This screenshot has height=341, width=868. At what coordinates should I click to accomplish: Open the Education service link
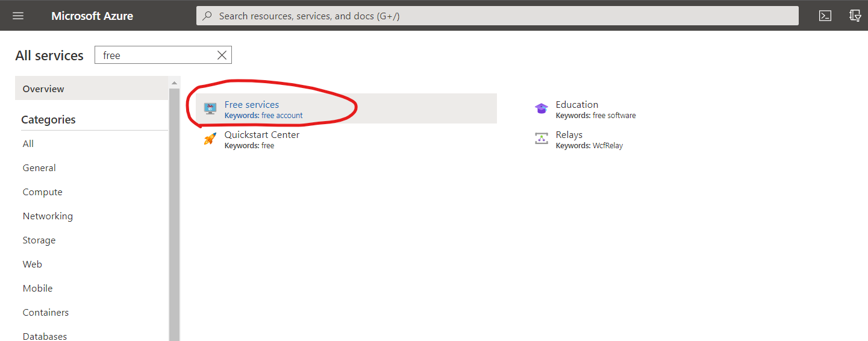(x=576, y=105)
